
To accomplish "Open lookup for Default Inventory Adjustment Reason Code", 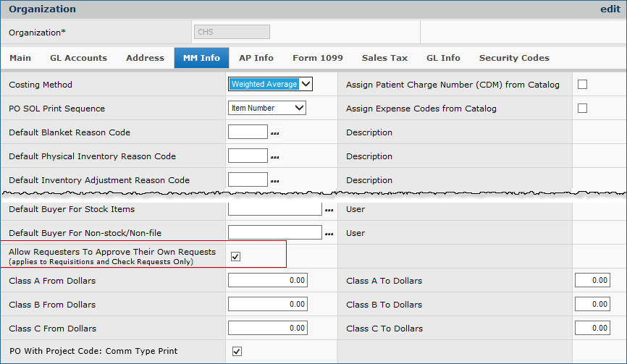I will click(x=274, y=181).
